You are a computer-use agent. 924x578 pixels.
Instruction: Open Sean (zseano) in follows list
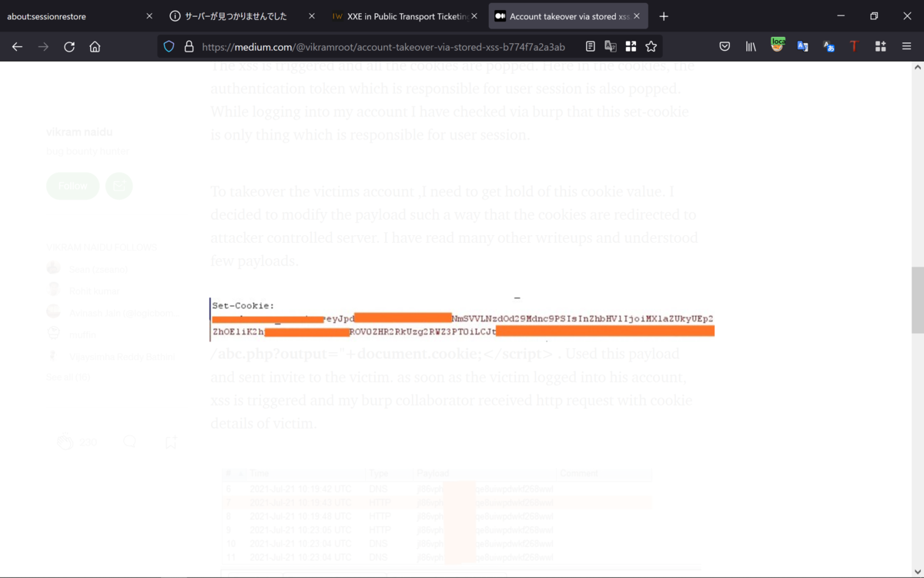[x=99, y=269]
